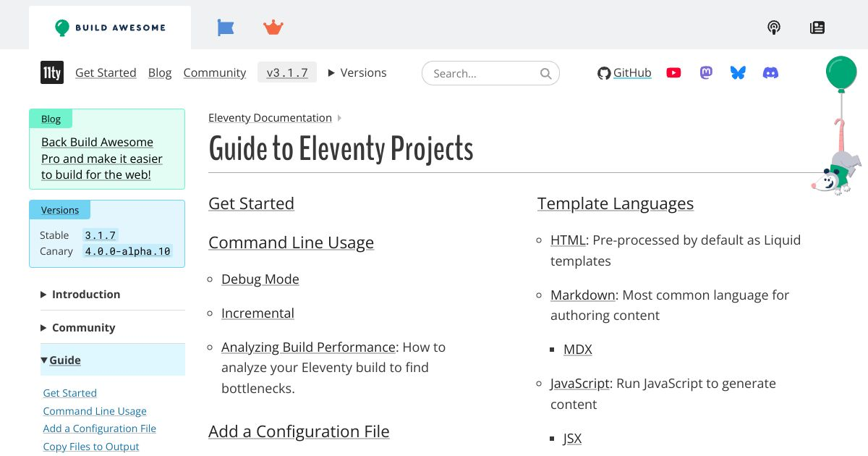The width and height of the screenshot is (868, 456).
Task: Open the Discord icon link
Action: 771,72
